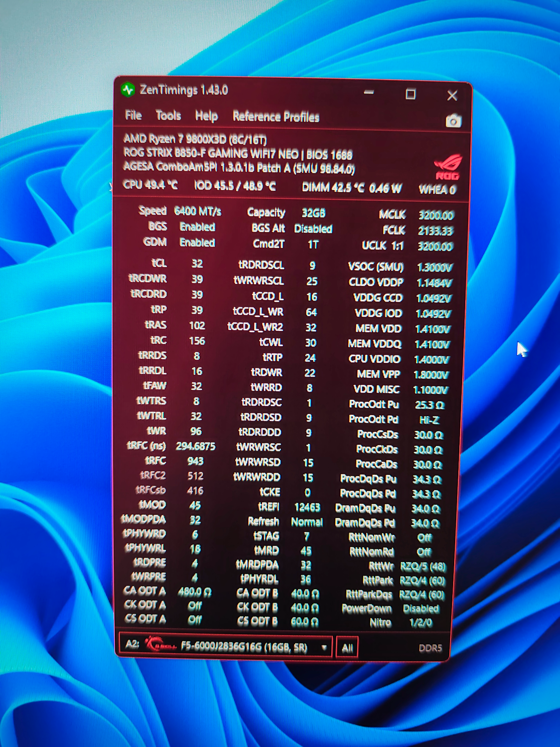Open the File menu
Screen dimensions: 560x747
point(133,115)
